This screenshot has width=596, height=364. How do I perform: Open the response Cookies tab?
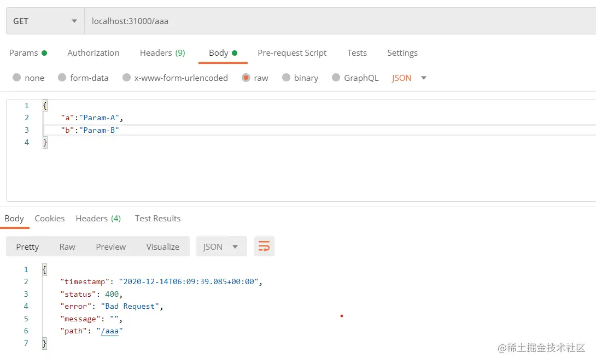50,219
